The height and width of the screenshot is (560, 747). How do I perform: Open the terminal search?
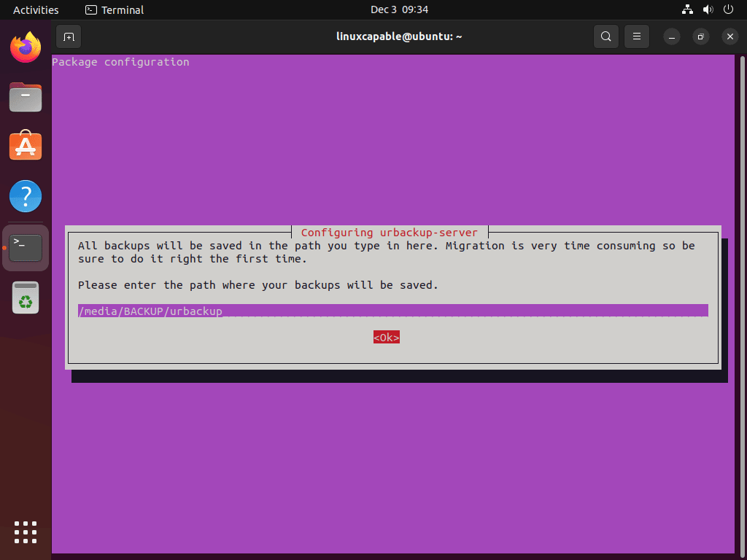(605, 36)
